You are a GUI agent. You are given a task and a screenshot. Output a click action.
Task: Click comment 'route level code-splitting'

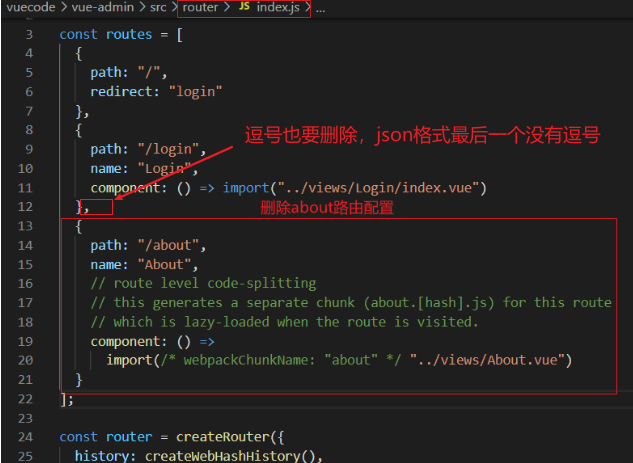(203, 284)
